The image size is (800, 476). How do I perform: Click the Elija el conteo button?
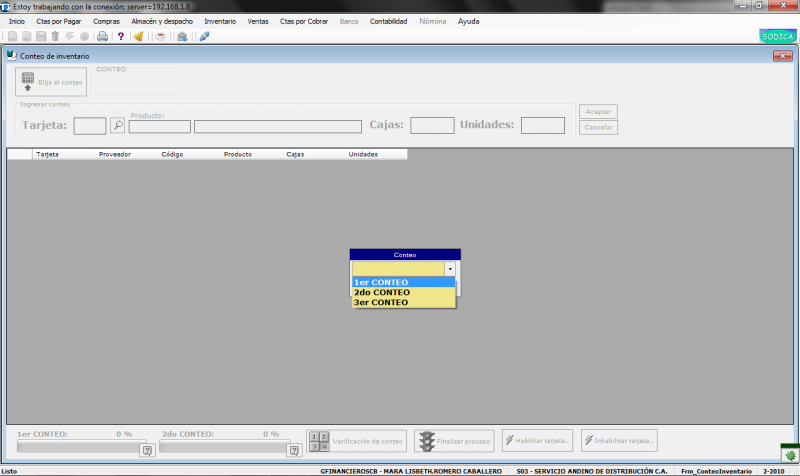[51, 82]
